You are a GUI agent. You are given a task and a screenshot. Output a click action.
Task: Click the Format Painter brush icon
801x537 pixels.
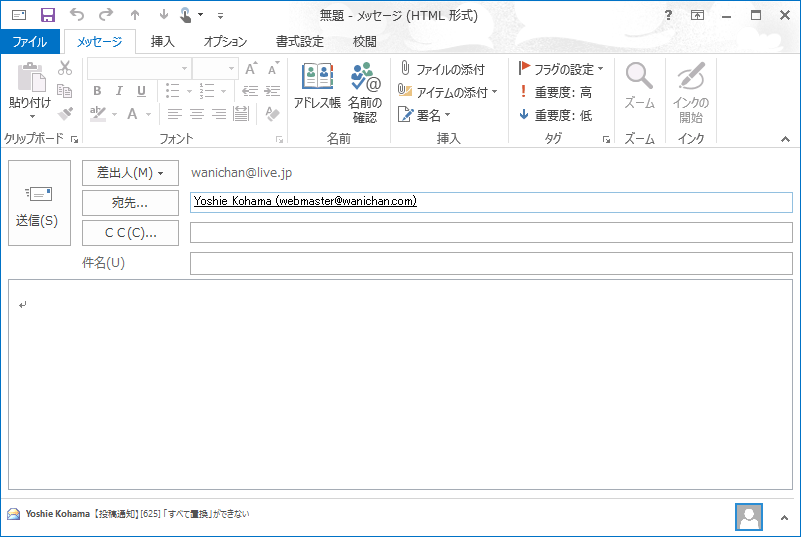65,113
